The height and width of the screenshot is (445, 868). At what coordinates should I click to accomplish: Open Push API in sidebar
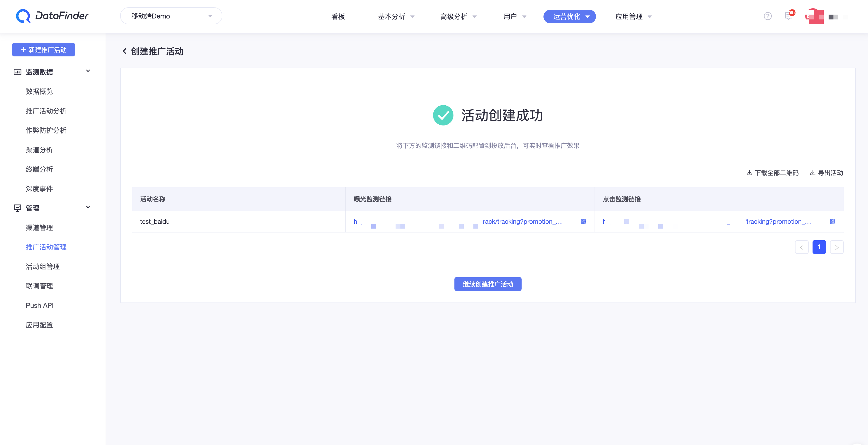tap(40, 305)
